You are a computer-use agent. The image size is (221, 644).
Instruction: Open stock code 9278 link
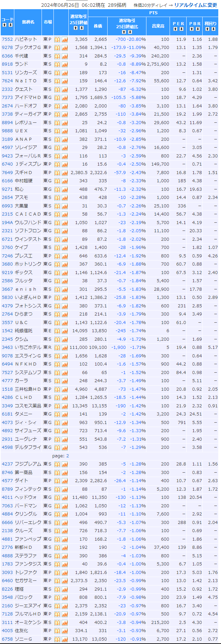pyautogui.click(x=7, y=48)
